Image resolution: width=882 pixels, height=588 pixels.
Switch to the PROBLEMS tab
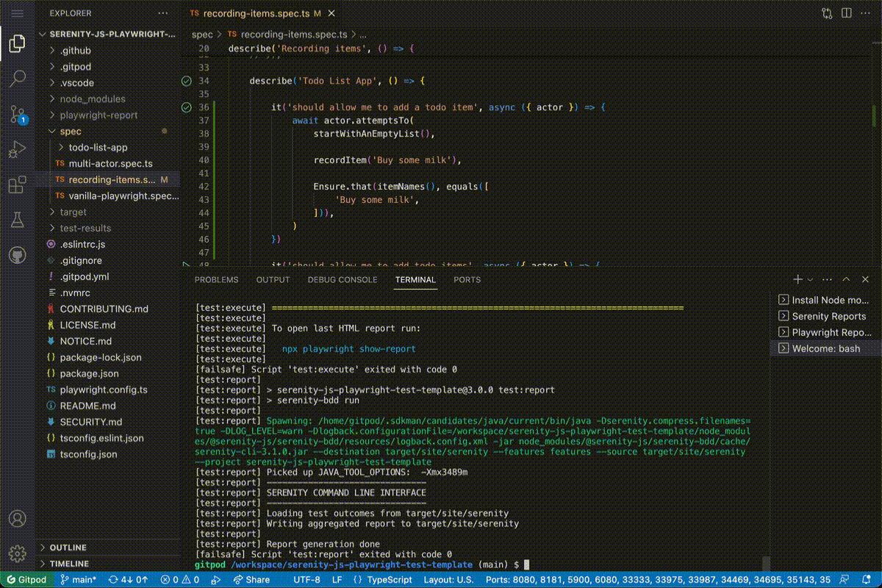tap(216, 279)
